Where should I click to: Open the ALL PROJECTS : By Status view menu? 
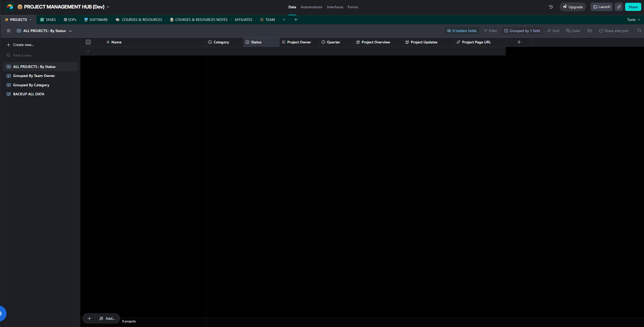pos(44,31)
